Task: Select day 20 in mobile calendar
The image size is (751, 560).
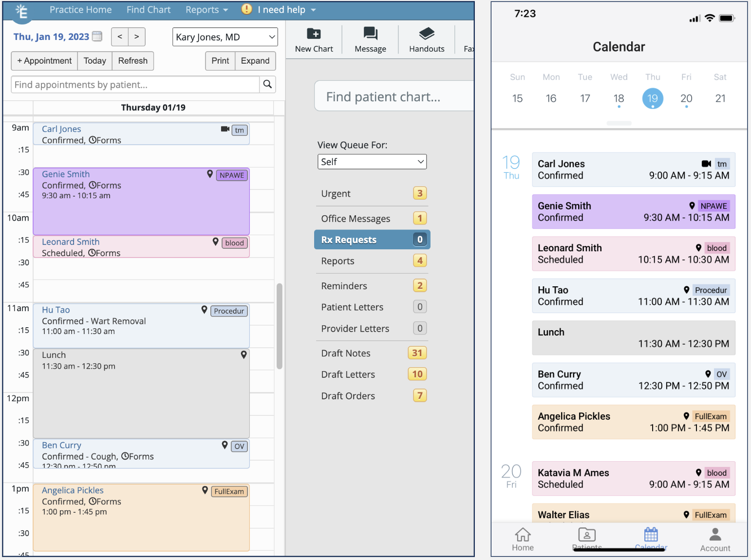Action: (686, 98)
